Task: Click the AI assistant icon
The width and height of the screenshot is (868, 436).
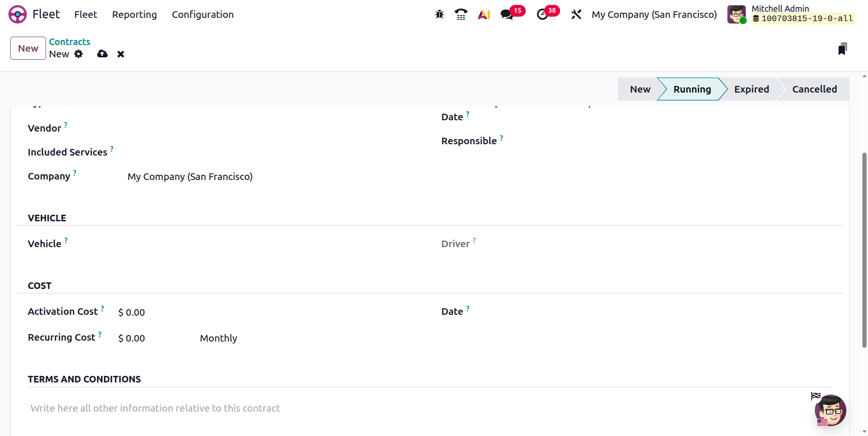Action: (x=484, y=15)
